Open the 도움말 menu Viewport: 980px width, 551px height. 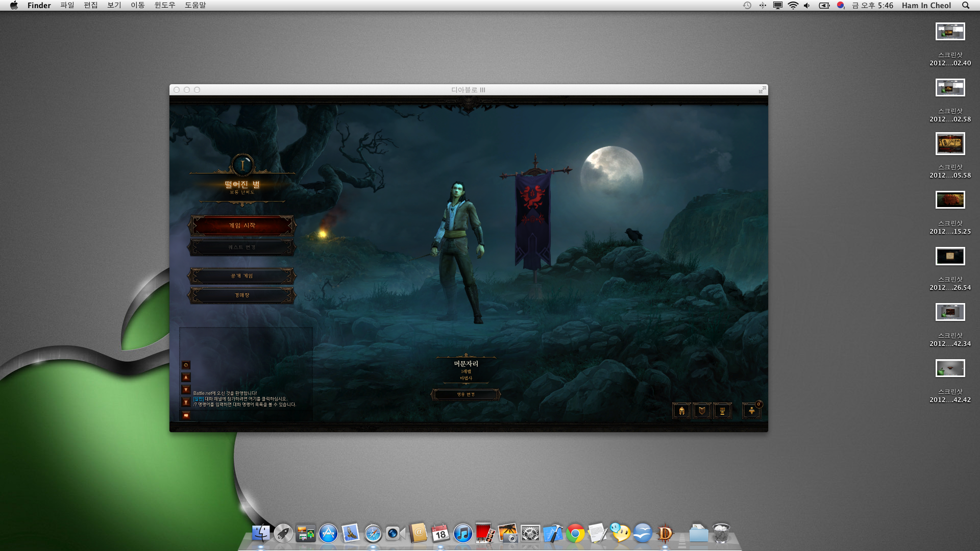coord(195,5)
